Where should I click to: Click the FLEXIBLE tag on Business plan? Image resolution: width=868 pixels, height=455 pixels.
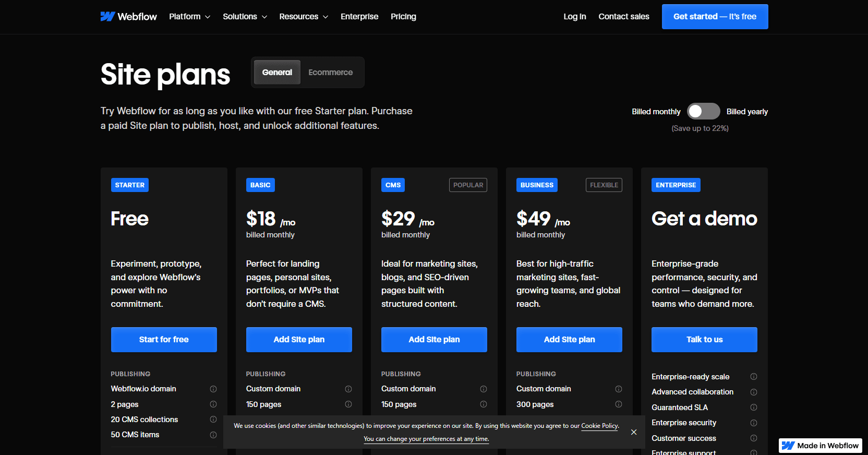tap(604, 185)
